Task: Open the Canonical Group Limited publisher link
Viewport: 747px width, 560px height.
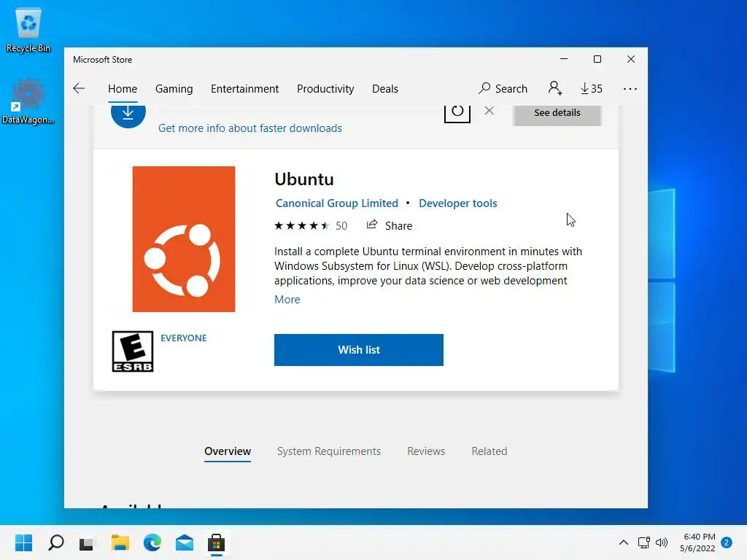Action: pyautogui.click(x=337, y=203)
